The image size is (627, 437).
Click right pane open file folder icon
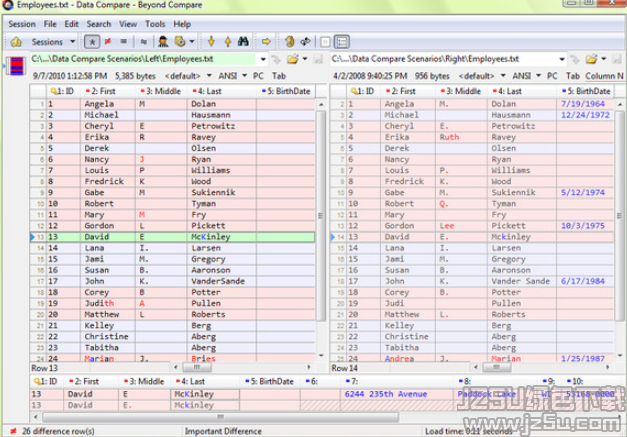[591, 59]
